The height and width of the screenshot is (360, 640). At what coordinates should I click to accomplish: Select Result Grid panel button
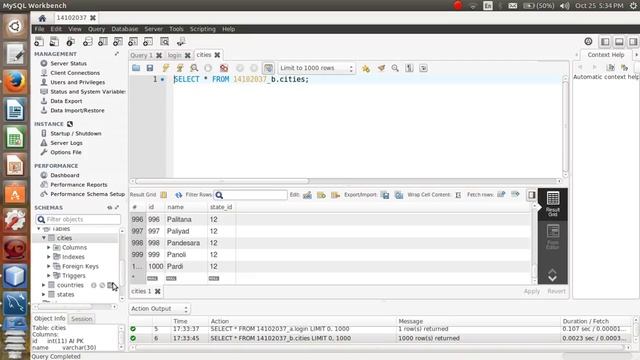(x=553, y=204)
